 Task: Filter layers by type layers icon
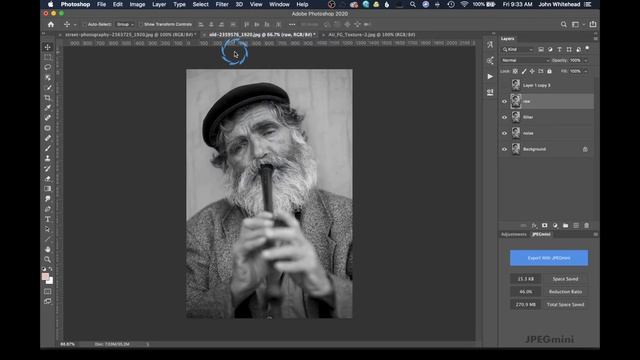[560, 49]
